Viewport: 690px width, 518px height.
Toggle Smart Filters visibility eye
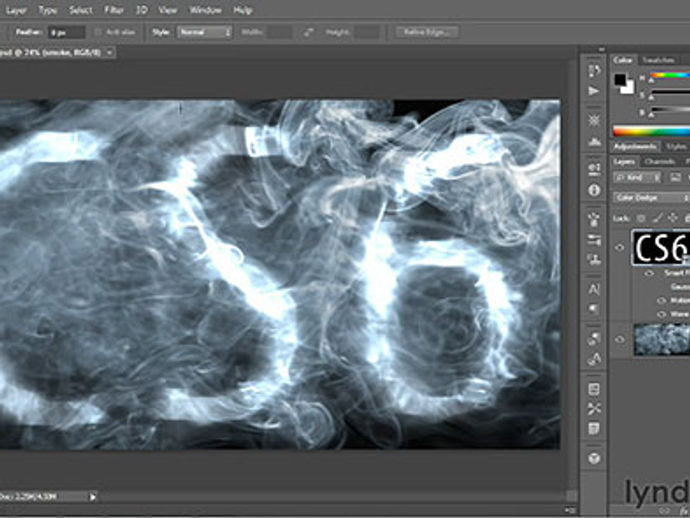tap(649, 273)
